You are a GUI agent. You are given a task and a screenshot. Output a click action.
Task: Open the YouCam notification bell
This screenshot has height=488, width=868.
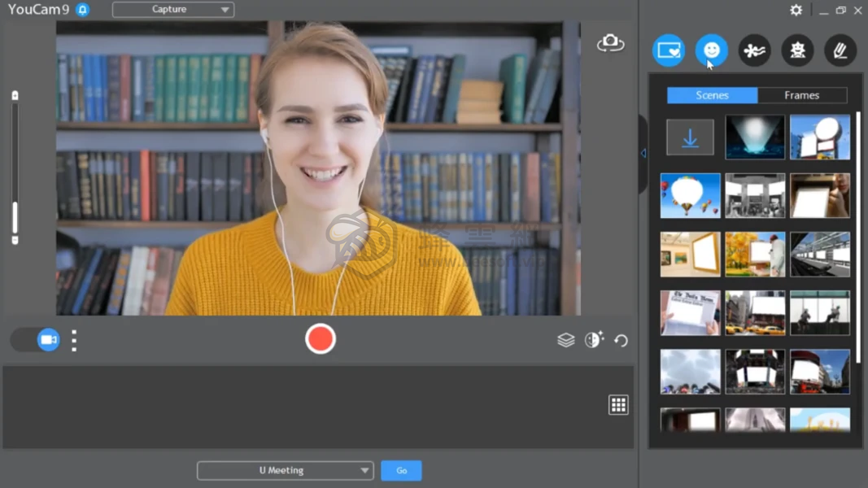pos(82,10)
